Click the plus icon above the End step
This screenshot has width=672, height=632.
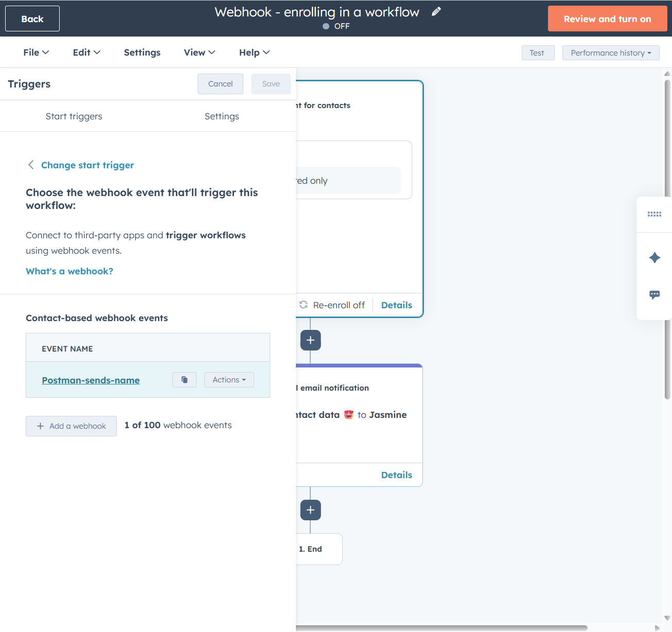pyautogui.click(x=310, y=510)
